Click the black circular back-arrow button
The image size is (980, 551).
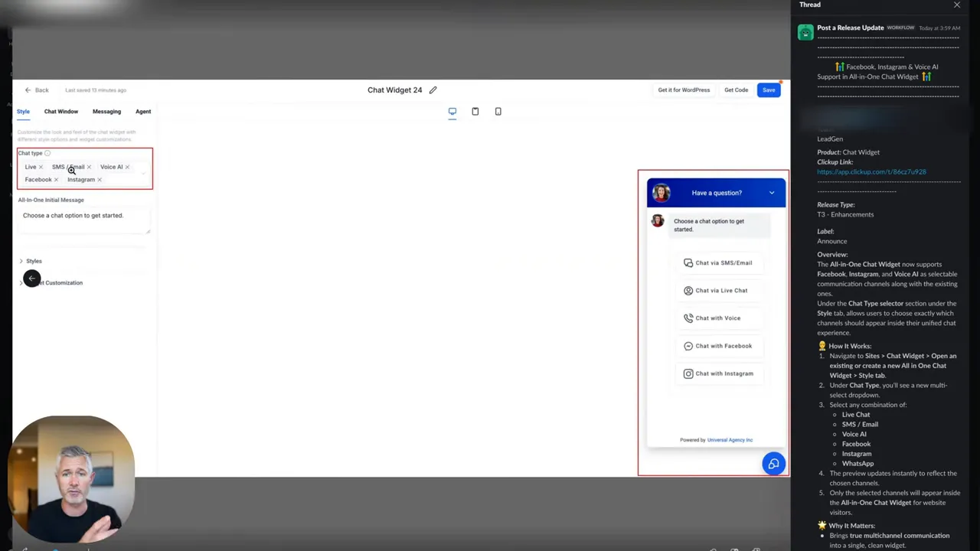(x=31, y=279)
